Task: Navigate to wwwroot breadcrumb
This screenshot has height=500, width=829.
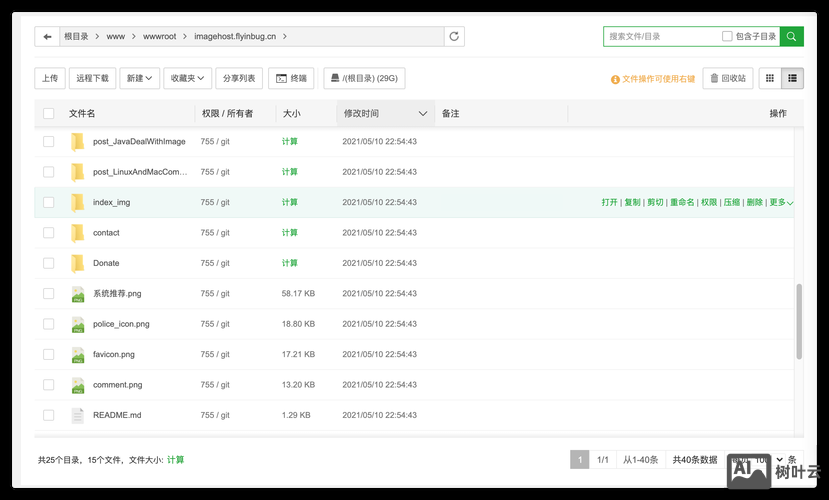Action: (x=160, y=36)
